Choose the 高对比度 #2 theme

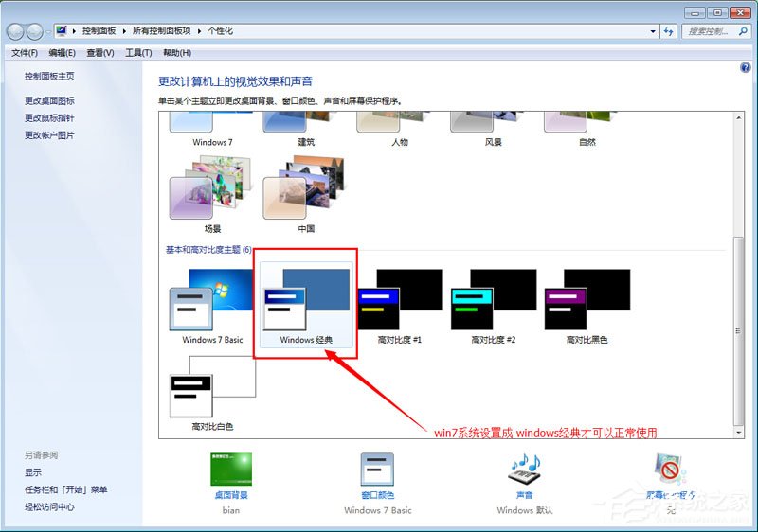tap(493, 305)
